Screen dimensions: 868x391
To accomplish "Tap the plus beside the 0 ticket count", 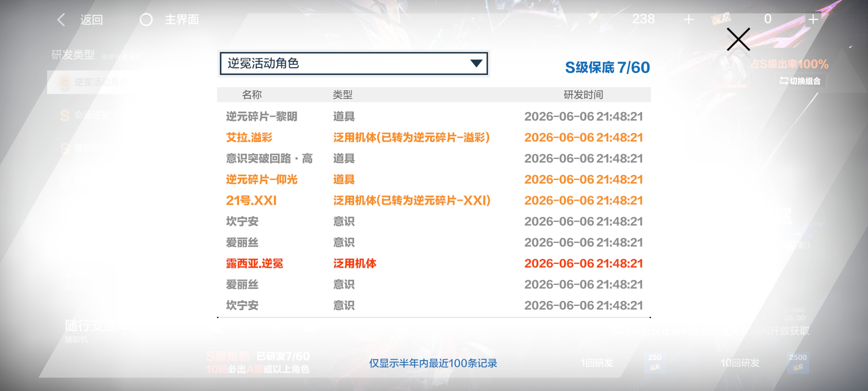I will pyautogui.click(x=813, y=20).
